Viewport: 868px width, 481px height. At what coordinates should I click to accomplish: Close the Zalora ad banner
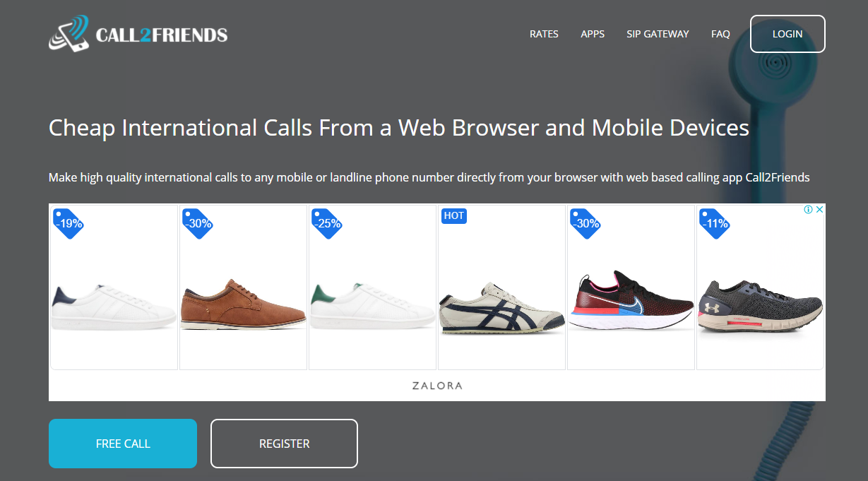(819, 210)
